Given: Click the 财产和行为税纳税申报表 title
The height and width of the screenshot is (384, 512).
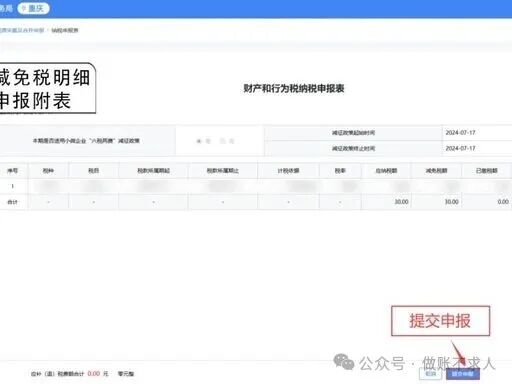Looking at the screenshot, I should 294,88.
